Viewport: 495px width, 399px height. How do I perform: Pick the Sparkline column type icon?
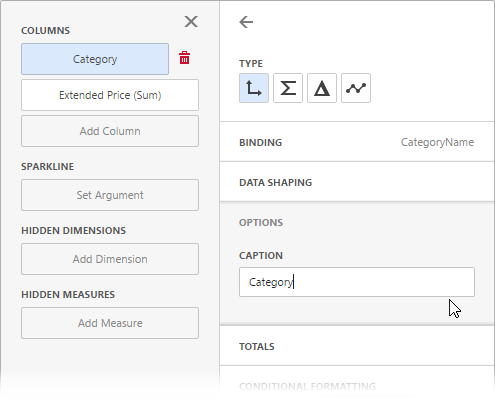(x=356, y=88)
